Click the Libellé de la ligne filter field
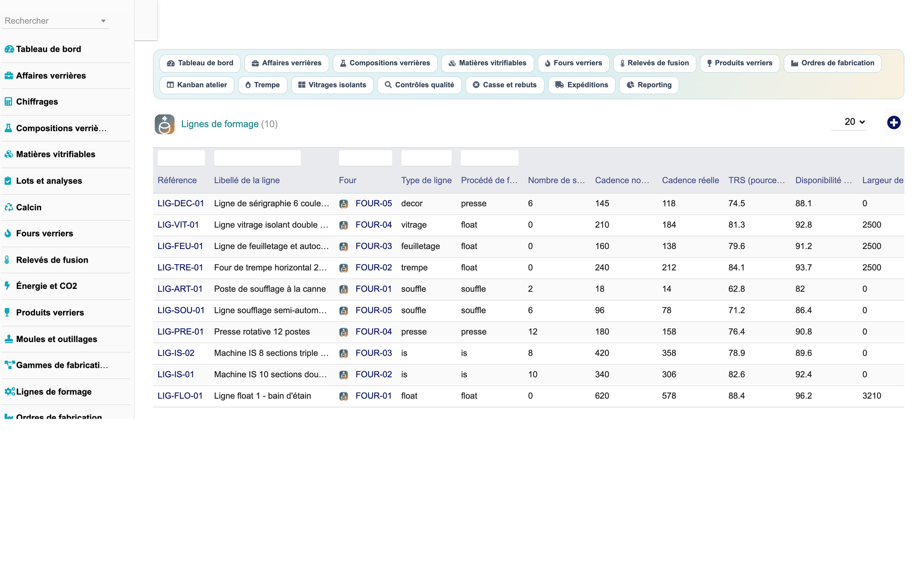The width and height of the screenshot is (924, 572). click(257, 158)
